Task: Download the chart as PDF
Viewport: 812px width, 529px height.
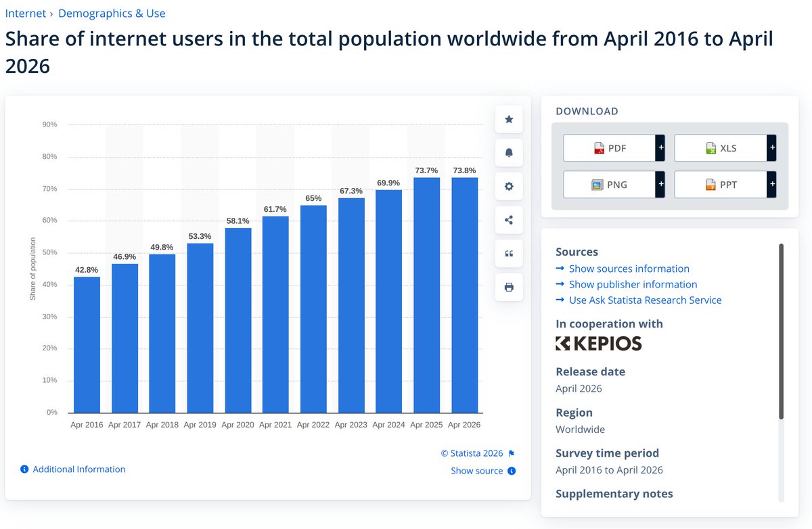Action: coord(609,147)
